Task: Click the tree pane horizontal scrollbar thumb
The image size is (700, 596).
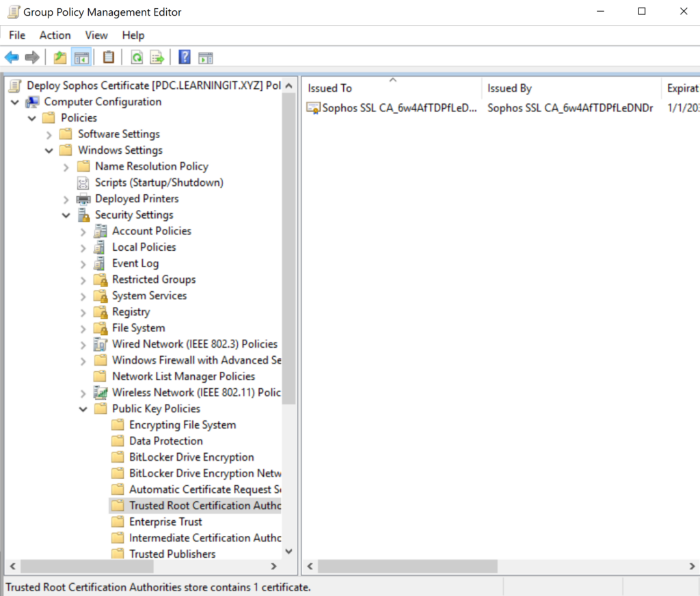Action: [87, 566]
